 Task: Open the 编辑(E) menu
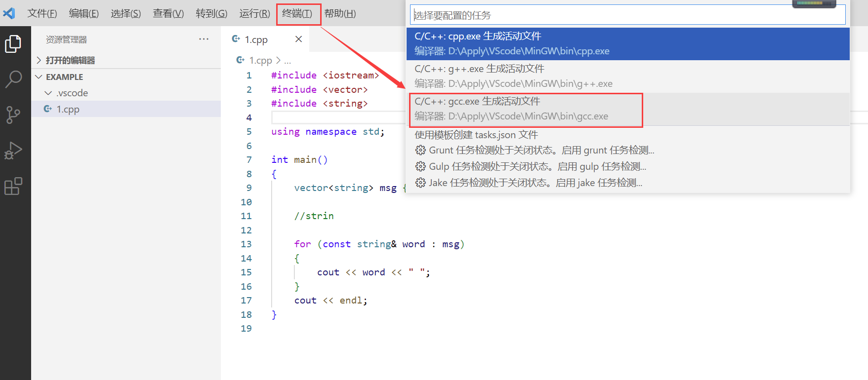click(84, 13)
